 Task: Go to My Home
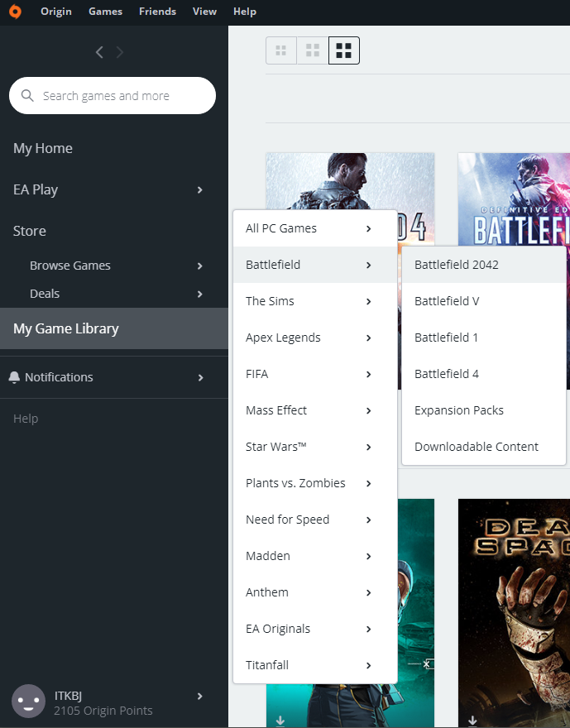tap(43, 148)
